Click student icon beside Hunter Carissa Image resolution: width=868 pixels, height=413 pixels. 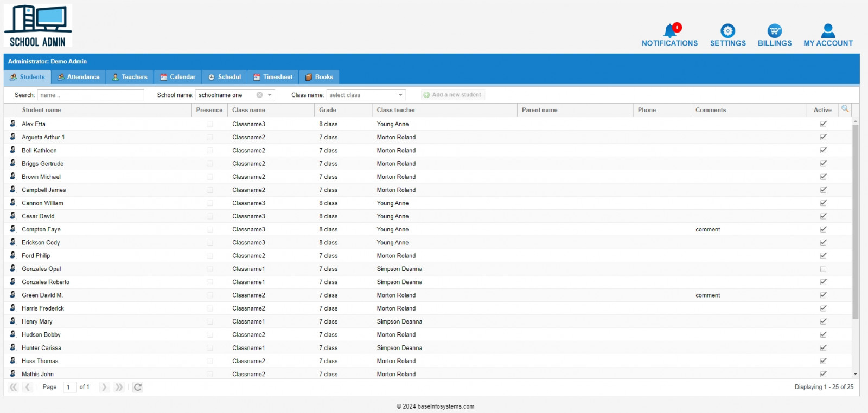(12, 347)
